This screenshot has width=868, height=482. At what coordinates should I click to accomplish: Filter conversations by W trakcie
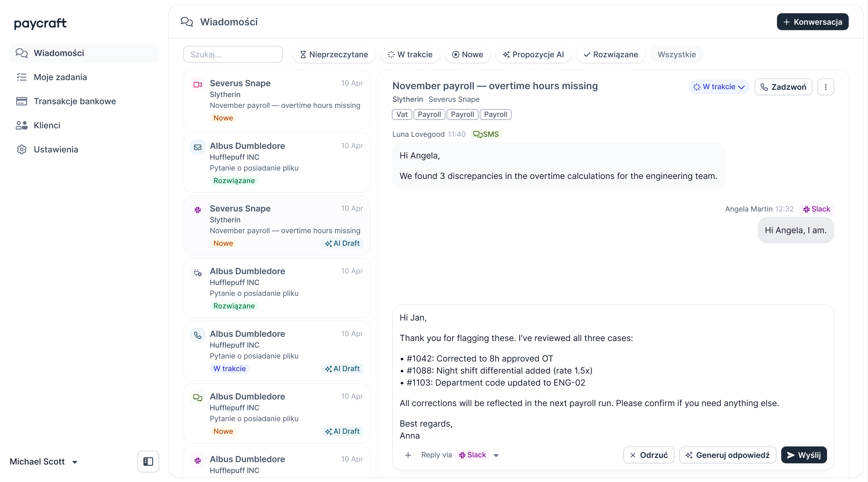[410, 54]
